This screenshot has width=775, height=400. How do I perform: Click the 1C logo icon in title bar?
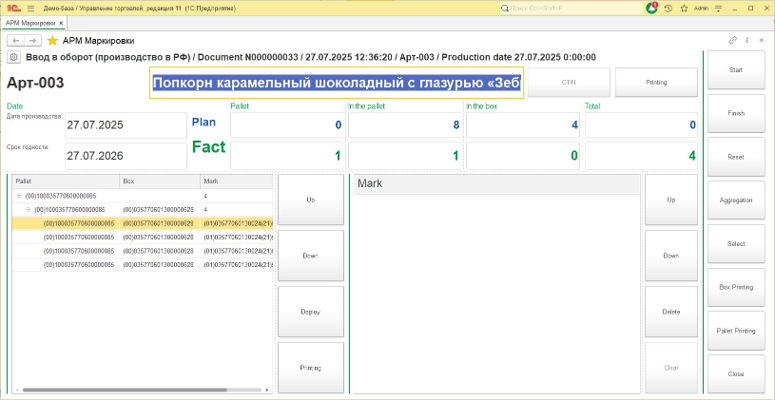pyautogui.click(x=15, y=8)
